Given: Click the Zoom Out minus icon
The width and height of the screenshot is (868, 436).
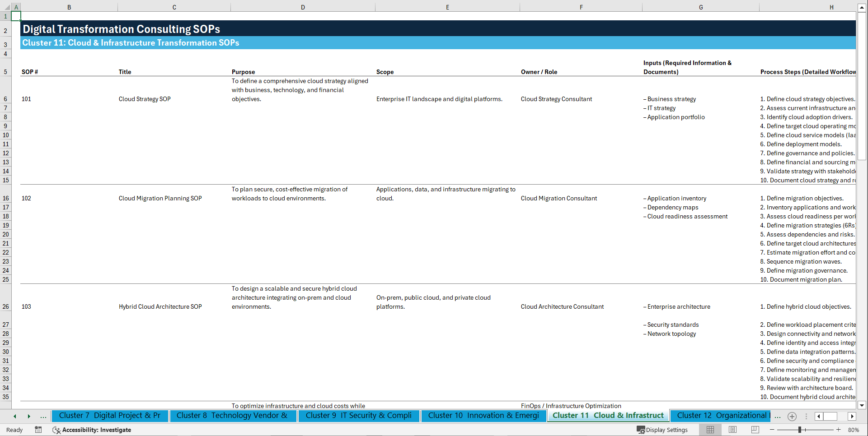Looking at the screenshot, I should pyautogui.click(x=772, y=430).
